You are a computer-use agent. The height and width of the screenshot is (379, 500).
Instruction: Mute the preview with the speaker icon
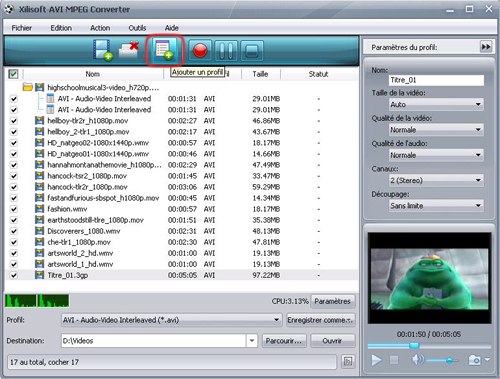418,360
